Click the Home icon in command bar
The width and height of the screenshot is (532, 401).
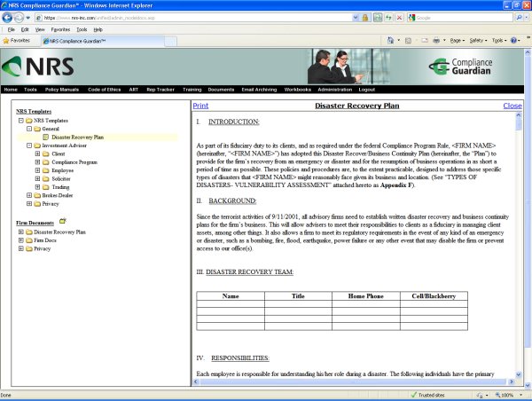(x=390, y=41)
